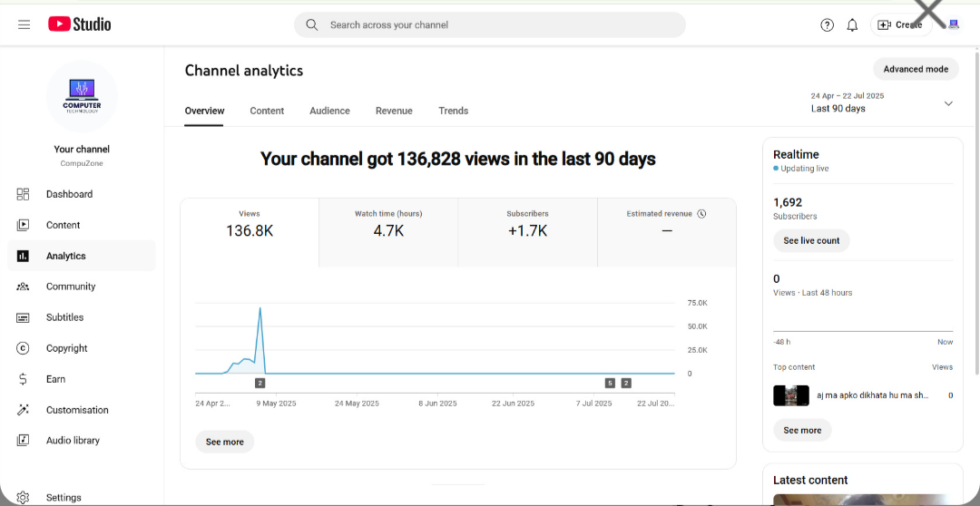Click the Earn dollar icon
This screenshot has width=980, height=506.
23,379
